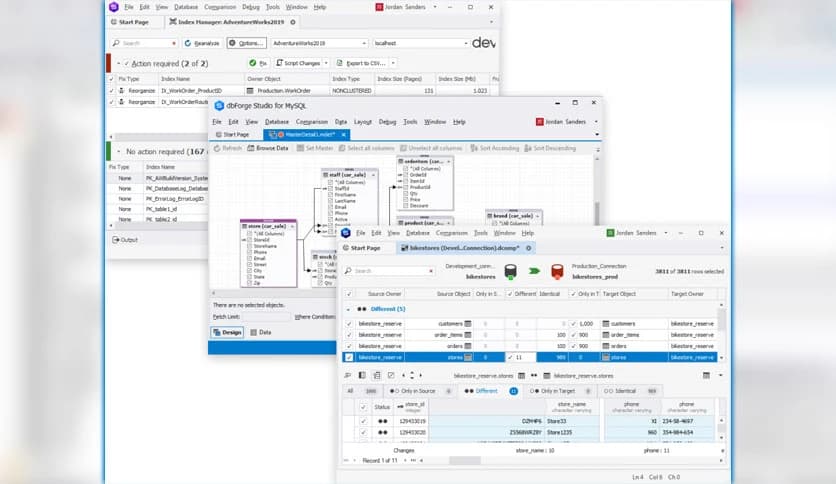Screen dimensions: 836x484
Task: Click the table icon beside source customers
Action: (468, 324)
